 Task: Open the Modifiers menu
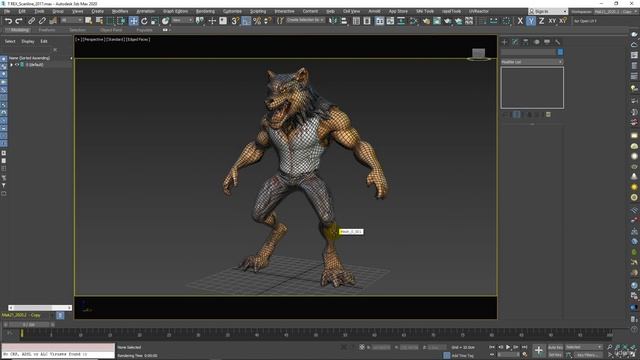[120, 11]
